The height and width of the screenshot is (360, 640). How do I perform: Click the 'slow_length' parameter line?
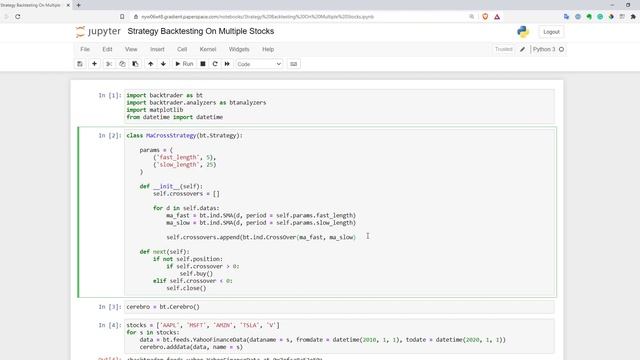coord(184,165)
